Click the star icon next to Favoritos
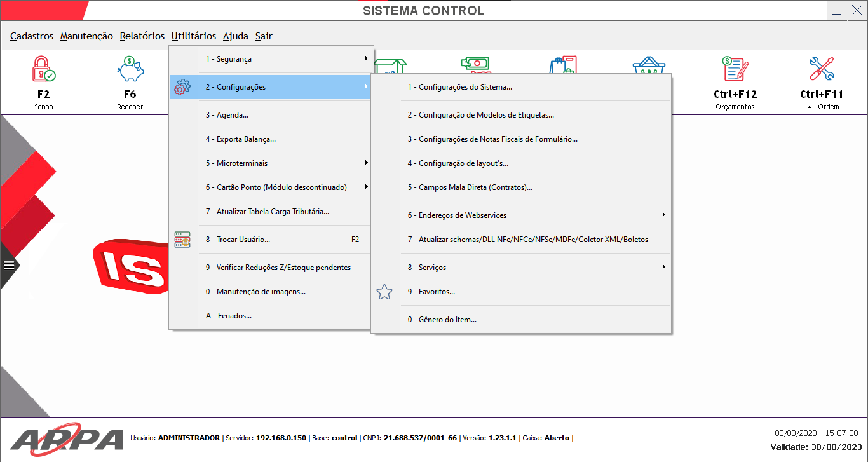Image resolution: width=868 pixels, height=462 pixels. (x=384, y=292)
